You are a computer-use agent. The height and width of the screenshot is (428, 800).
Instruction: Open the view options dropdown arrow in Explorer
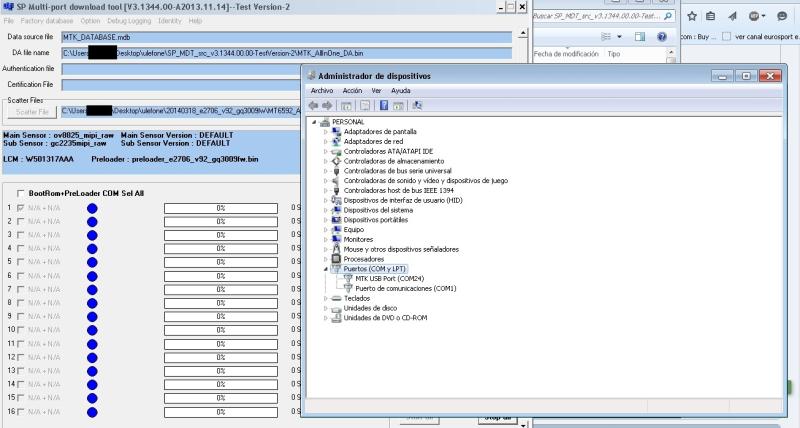(x=619, y=37)
